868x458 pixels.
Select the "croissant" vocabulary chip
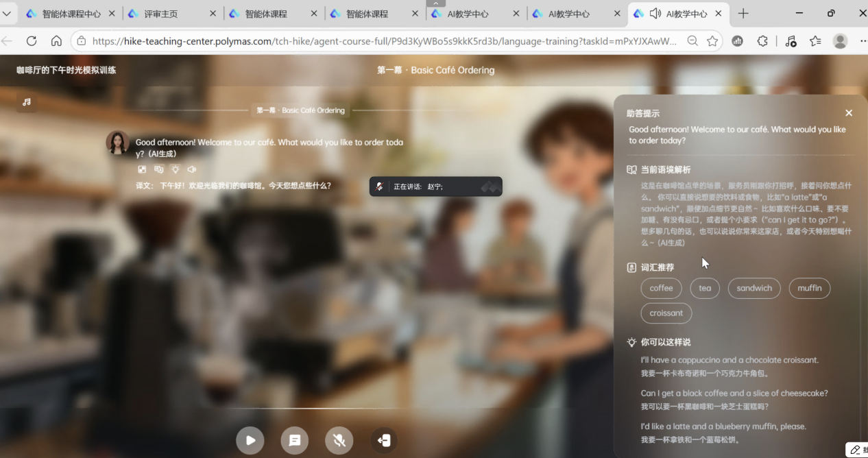click(666, 313)
